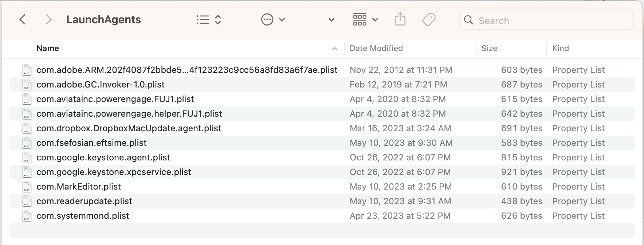Click the Back navigation arrow
The width and height of the screenshot is (644, 245).
coord(23,19)
